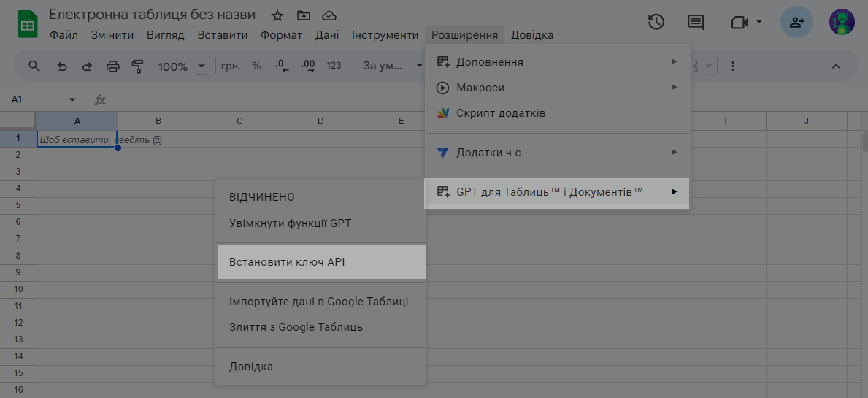This screenshot has height=398, width=868.
Task: Click the user account avatar
Action: 842,23
